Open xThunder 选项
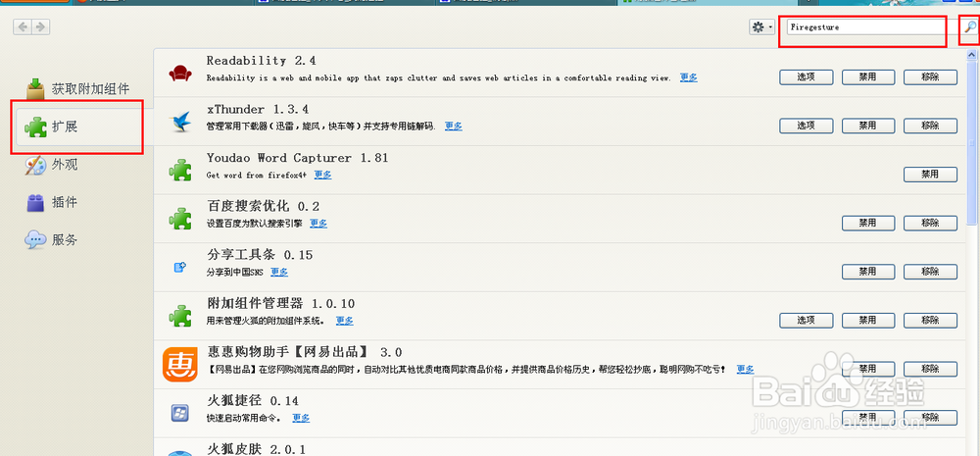This screenshot has height=456, width=980. pos(807,126)
